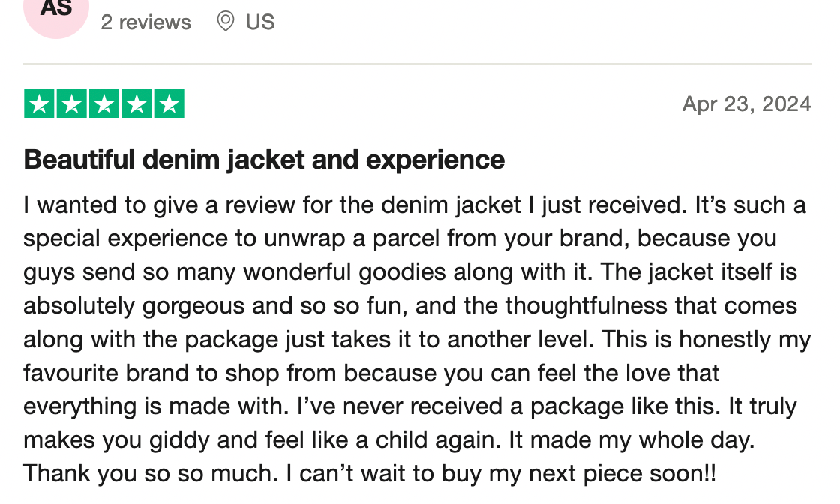Click the horizontal divider above the stars

pos(418,64)
